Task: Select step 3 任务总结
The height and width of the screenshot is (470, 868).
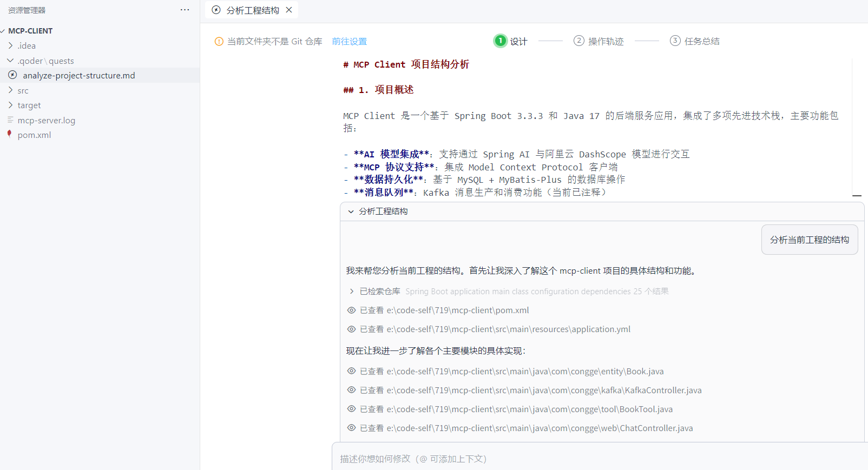Action: pos(695,41)
